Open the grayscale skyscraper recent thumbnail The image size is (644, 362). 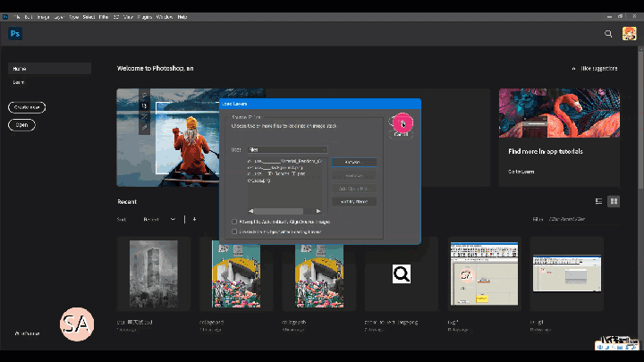click(x=154, y=274)
